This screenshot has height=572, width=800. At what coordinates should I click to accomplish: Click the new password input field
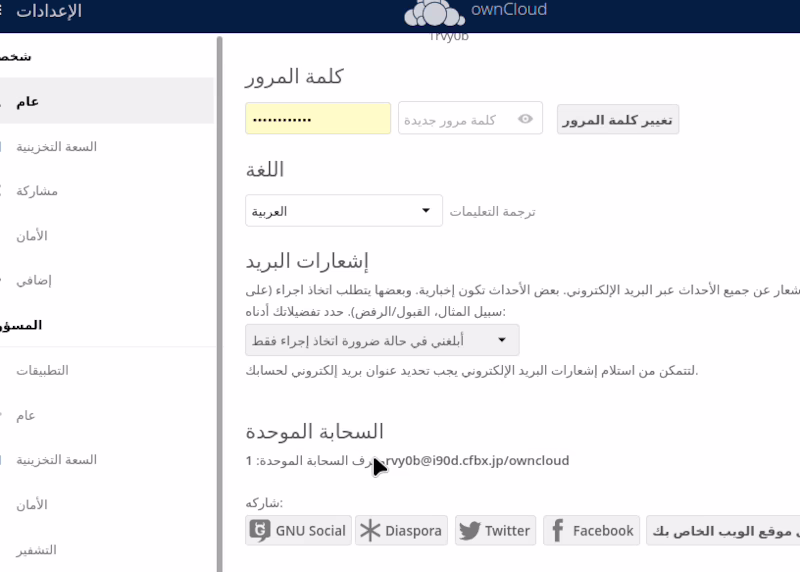click(x=455, y=119)
